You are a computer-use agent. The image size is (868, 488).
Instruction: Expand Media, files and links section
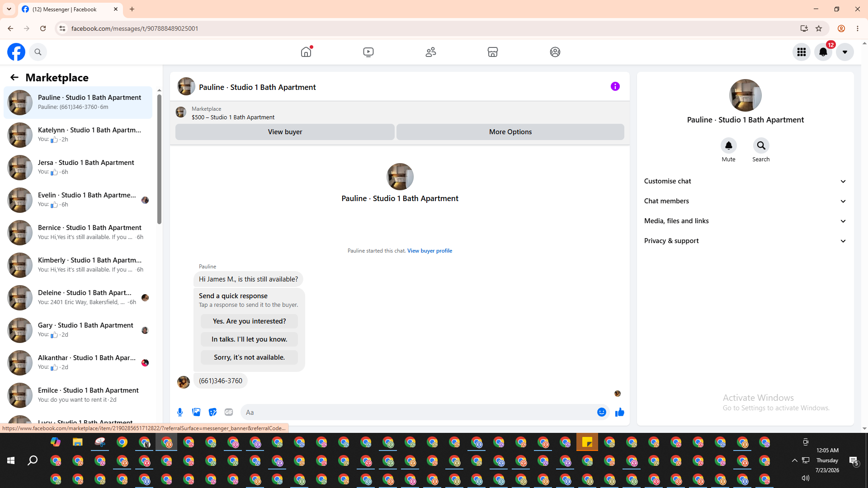pos(745,221)
